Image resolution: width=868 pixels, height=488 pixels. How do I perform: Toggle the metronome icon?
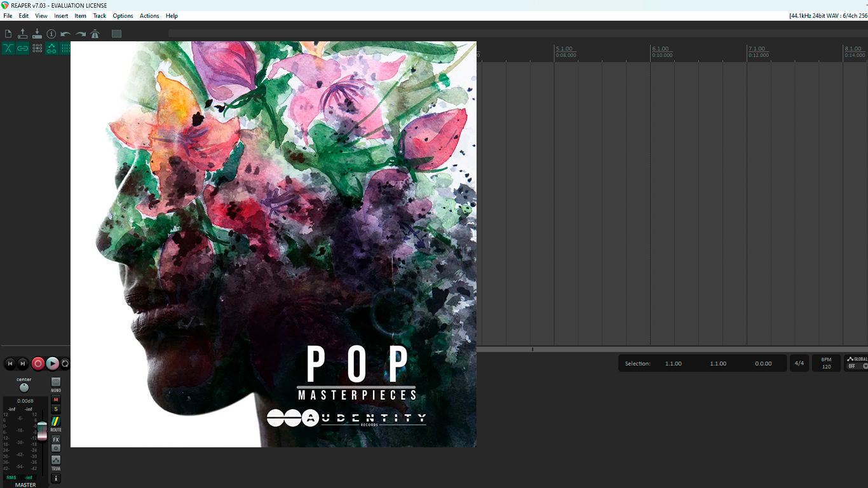pos(95,34)
